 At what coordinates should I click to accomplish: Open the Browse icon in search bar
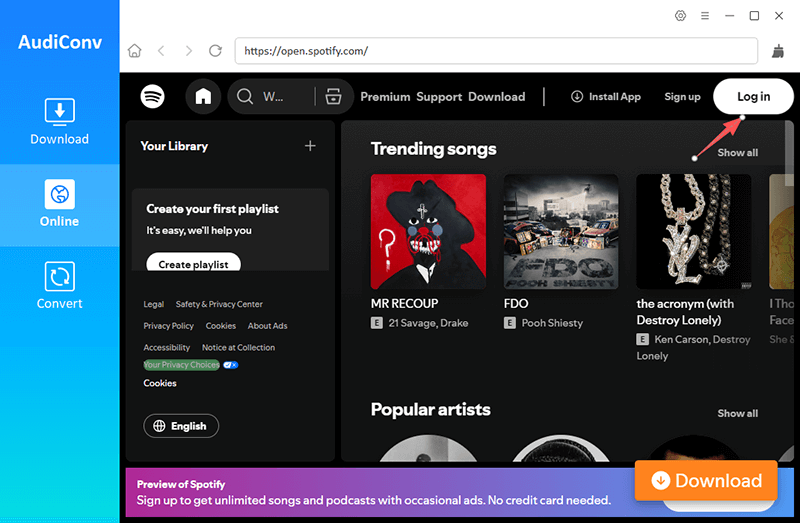click(334, 96)
